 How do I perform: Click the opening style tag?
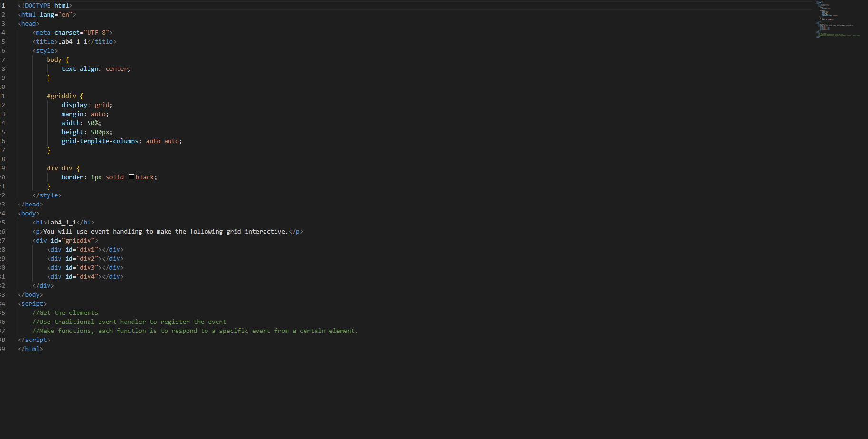point(45,51)
